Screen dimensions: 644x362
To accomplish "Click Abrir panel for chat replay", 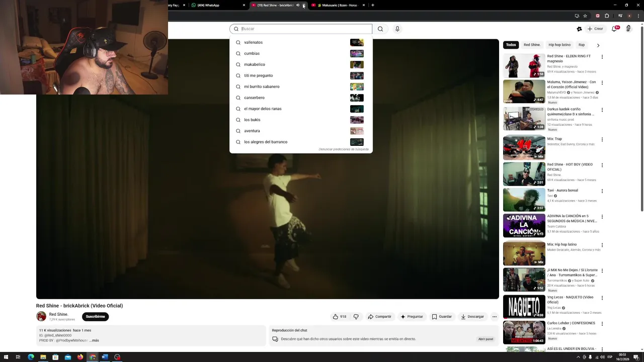I will (486, 339).
